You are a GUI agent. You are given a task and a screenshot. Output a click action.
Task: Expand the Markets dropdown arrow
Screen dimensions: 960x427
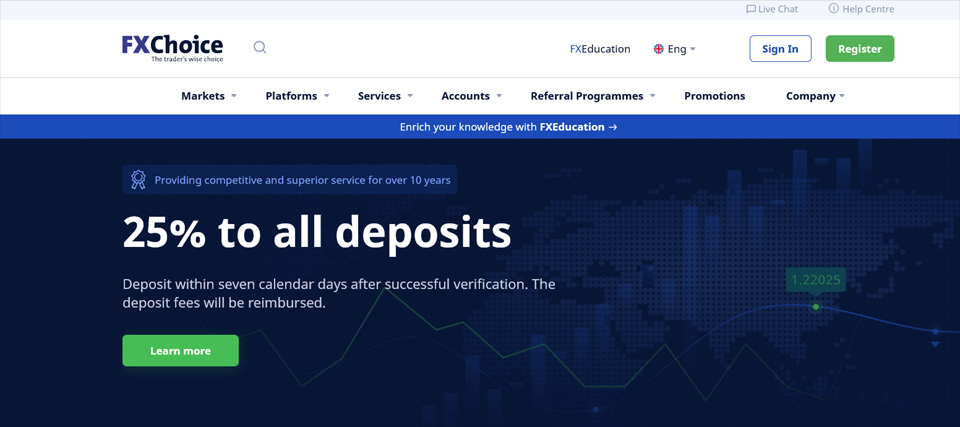pos(234,96)
